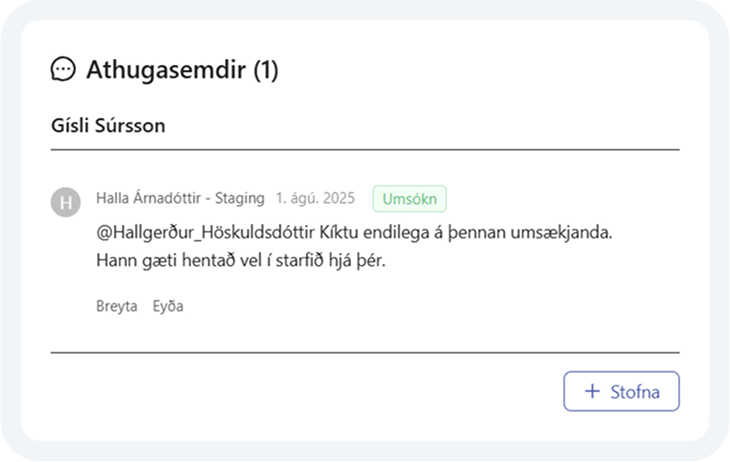Open the @Hallgerður_Höskuldsdóttir mention

pos(205,232)
